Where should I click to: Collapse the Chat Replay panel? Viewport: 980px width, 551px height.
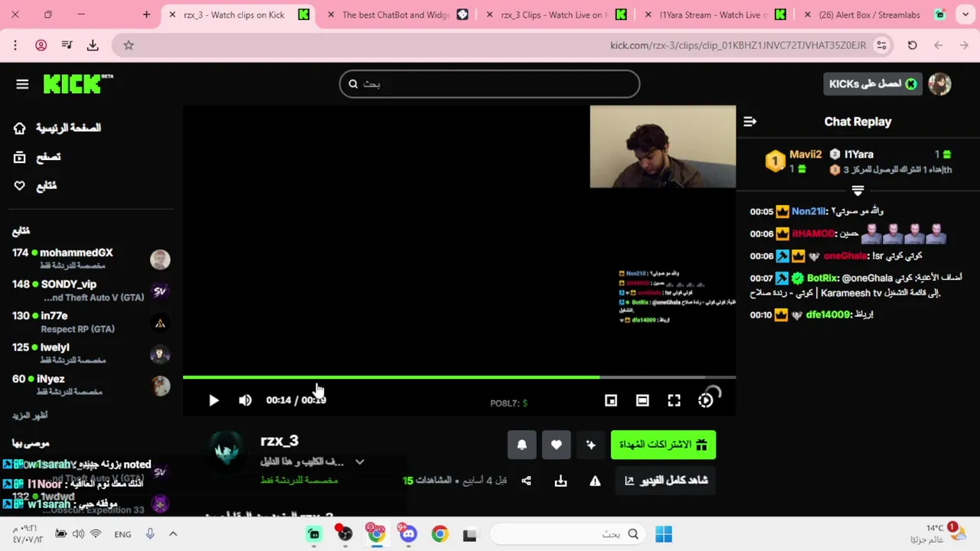point(750,122)
